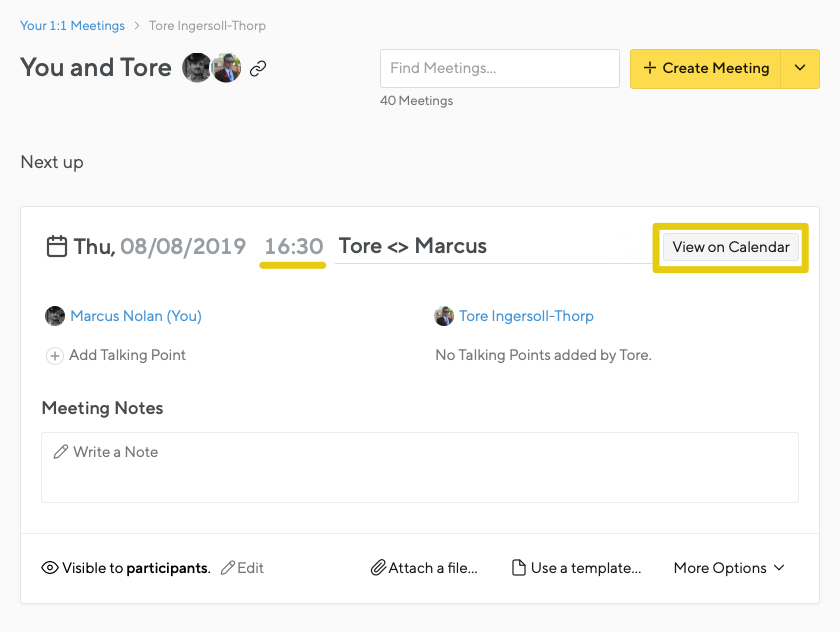Screen dimensions: 840x632
Task: Click View on Calendar button
Action: pos(731,247)
